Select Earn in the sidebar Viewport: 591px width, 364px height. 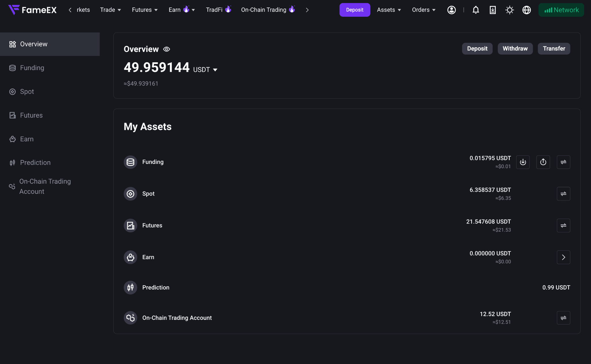pos(50,139)
